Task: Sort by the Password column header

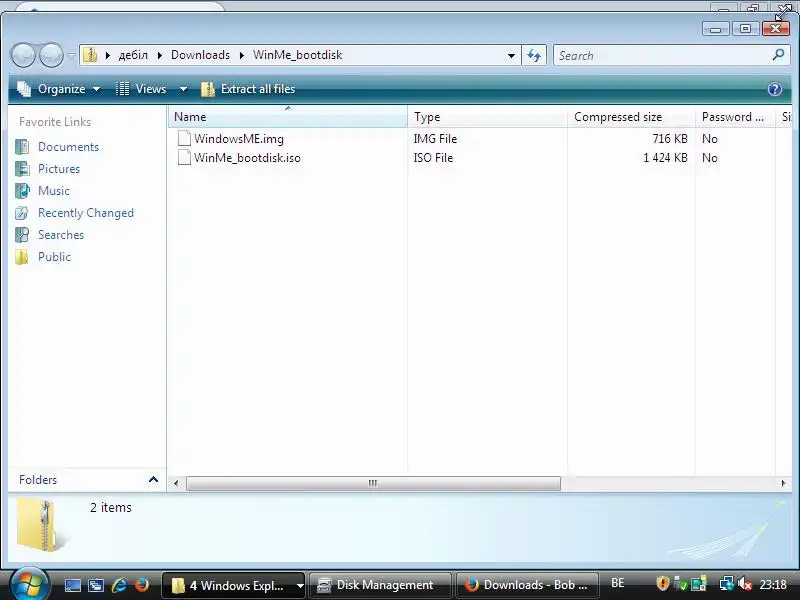Action: [x=735, y=117]
